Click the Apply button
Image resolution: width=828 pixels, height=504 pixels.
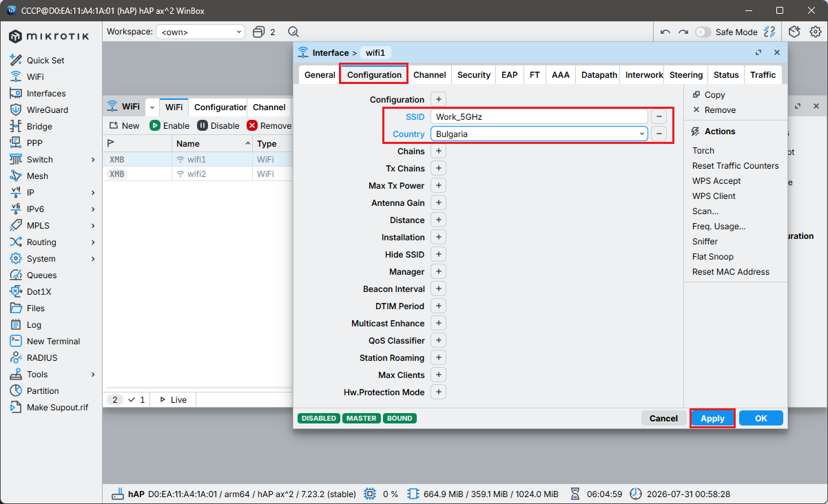pyautogui.click(x=712, y=418)
